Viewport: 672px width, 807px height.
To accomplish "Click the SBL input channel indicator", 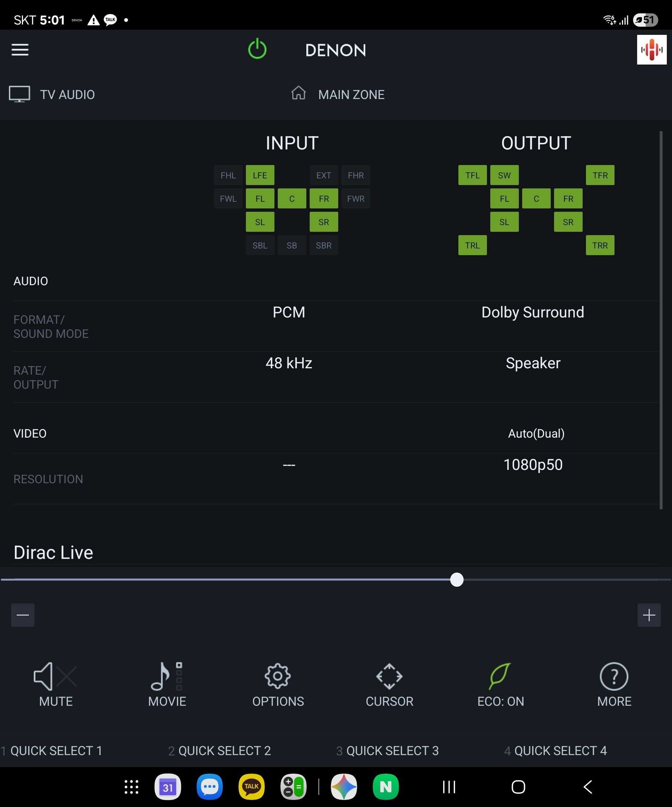I will pyautogui.click(x=260, y=245).
